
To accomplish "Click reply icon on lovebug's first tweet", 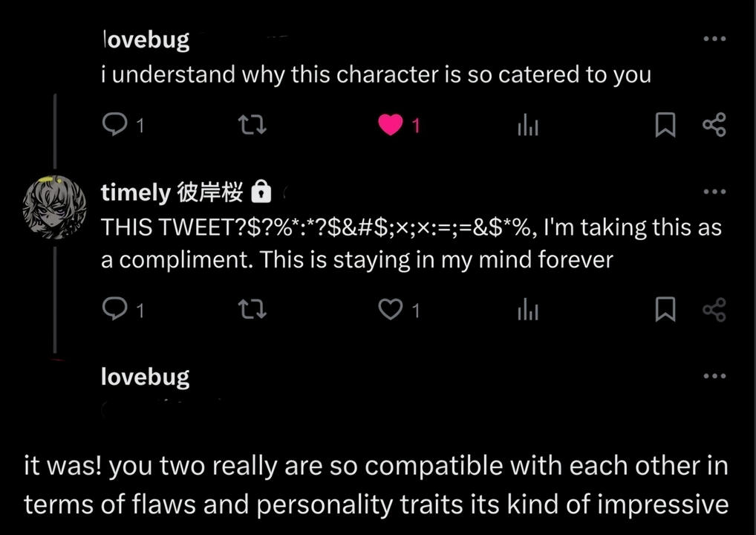I will click(x=114, y=125).
